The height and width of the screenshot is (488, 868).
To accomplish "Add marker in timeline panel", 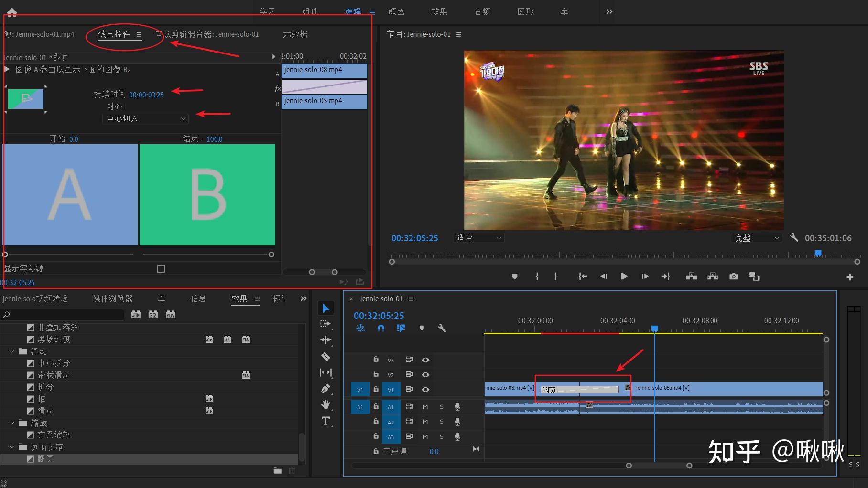I will coord(422,328).
